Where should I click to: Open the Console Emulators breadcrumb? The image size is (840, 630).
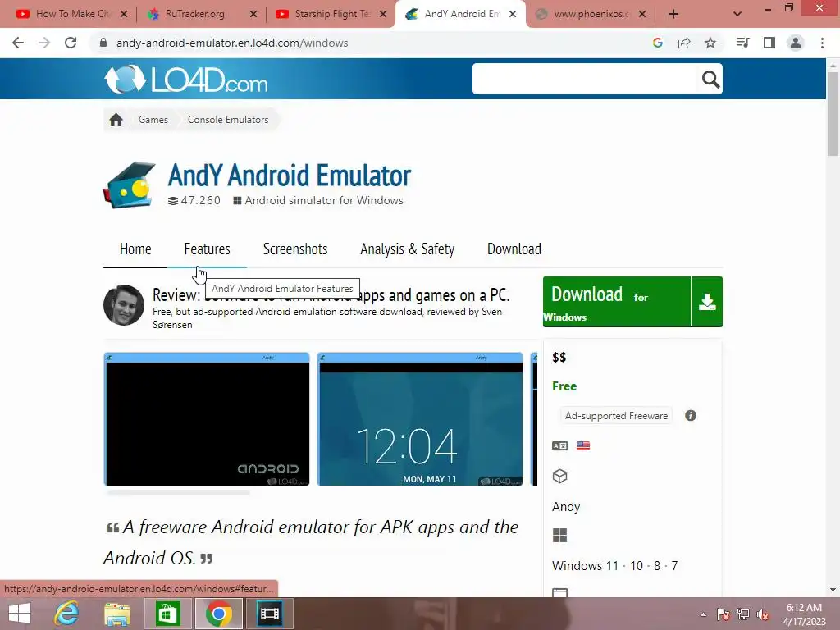[228, 120]
